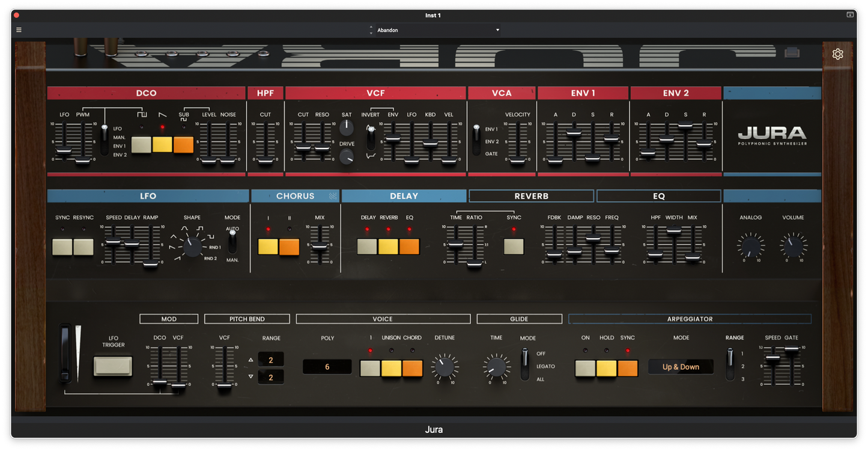Click the Chorus section randomize dice icon
Viewport: 868px width, 451px height.
coord(333,196)
